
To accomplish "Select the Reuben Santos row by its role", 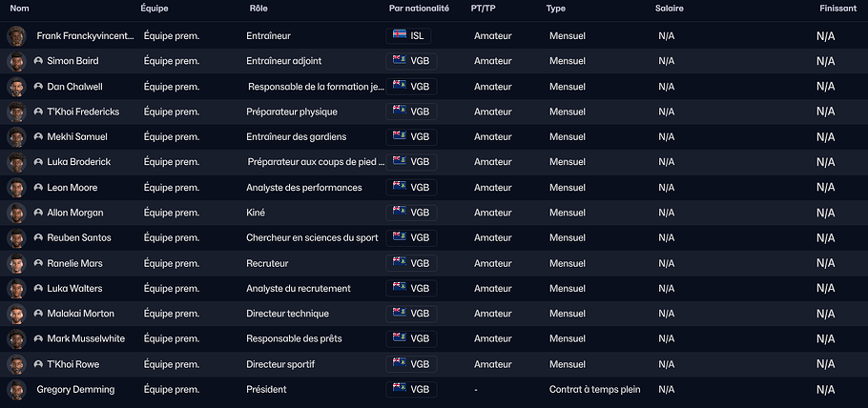I will coord(312,237).
